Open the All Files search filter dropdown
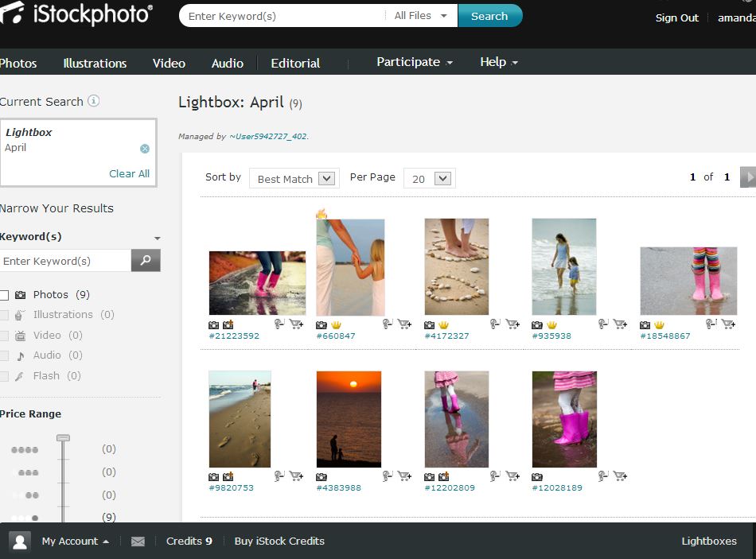The image size is (756, 559). (x=421, y=16)
